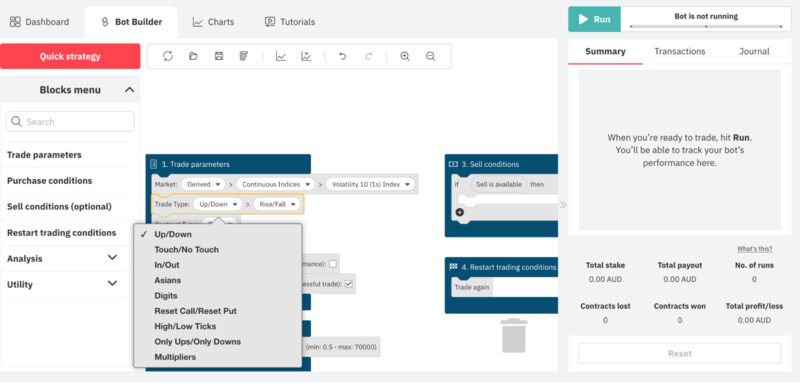Screen dimensions: 800x385
Task: Zoom out of the workspace
Action: point(431,57)
